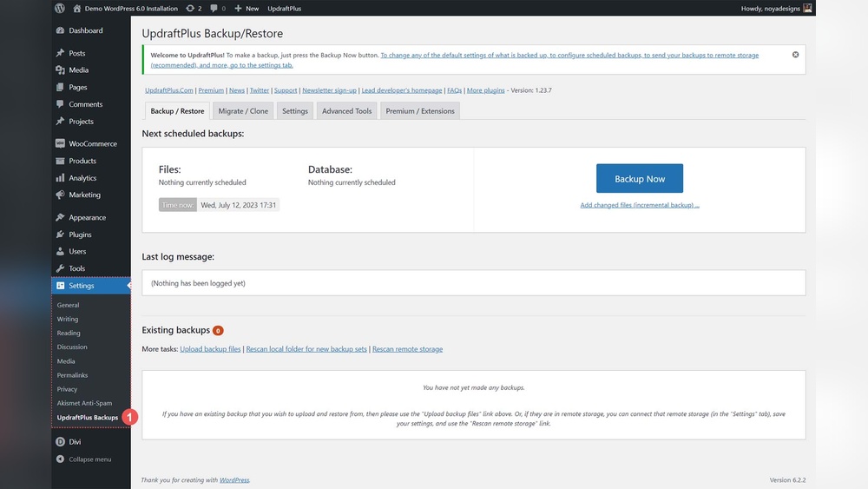868x489 pixels.
Task: Click the Dashboard gauge icon
Action: click(61, 30)
